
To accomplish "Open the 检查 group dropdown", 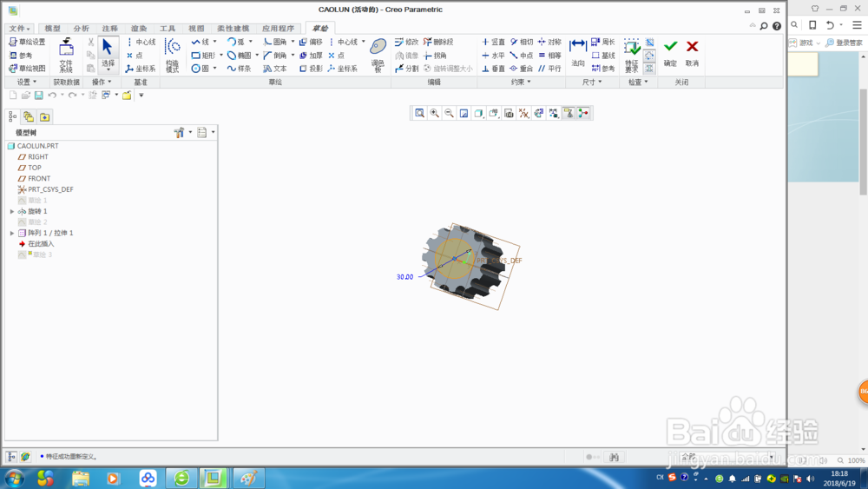I will coord(638,82).
